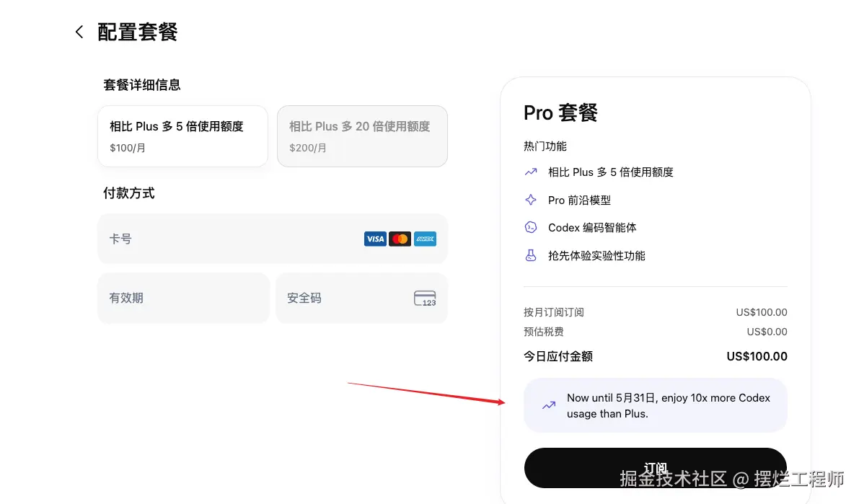859x504 pixels.
Task: Click the Pro 前沿模型 feature text
Action: (x=579, y=200)
